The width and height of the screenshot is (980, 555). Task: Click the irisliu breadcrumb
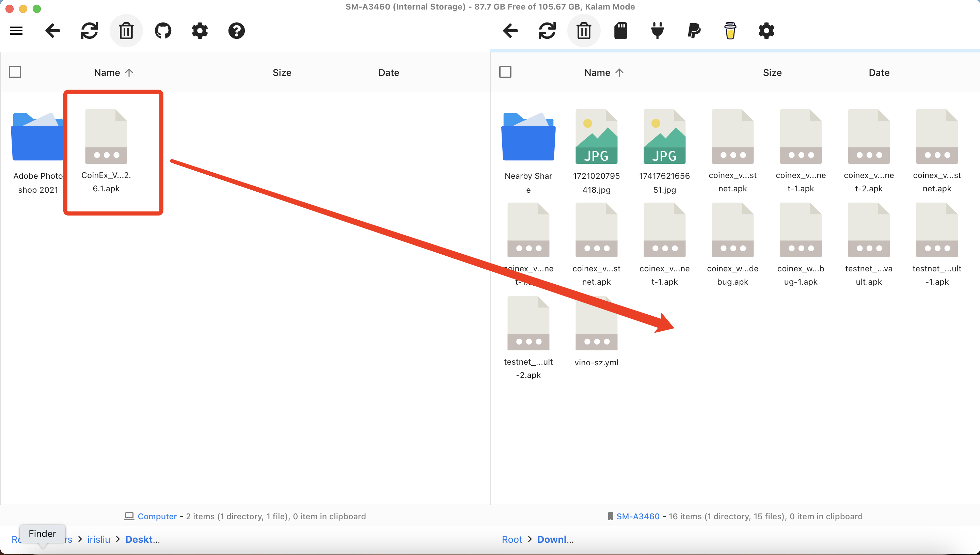coord(99,539)
